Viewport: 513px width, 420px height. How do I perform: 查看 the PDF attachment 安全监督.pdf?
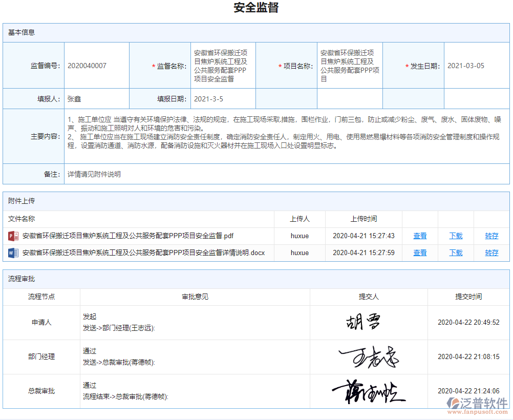pyautogui.click(x=420, y=236)
